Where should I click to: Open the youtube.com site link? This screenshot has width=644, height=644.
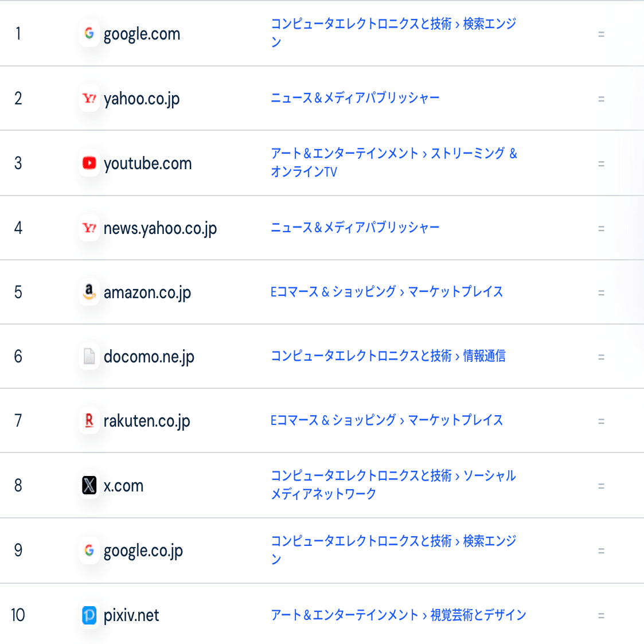coord(147,164)
